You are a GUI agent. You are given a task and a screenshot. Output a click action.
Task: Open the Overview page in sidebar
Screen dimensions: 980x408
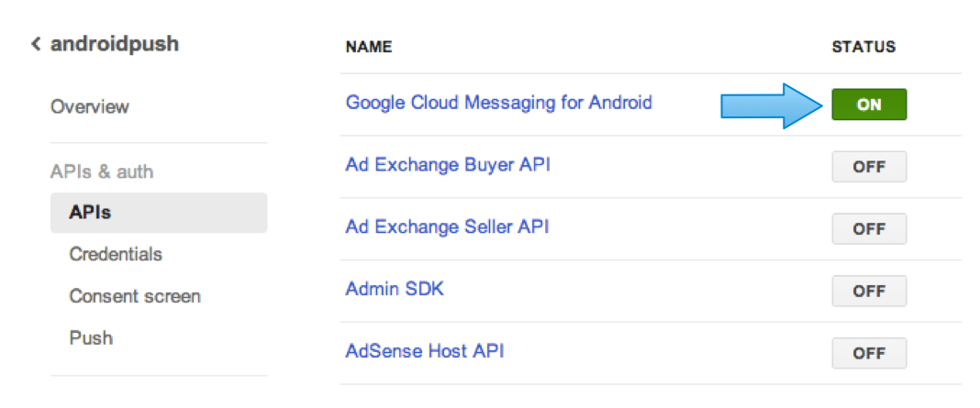tap(90, 106)
